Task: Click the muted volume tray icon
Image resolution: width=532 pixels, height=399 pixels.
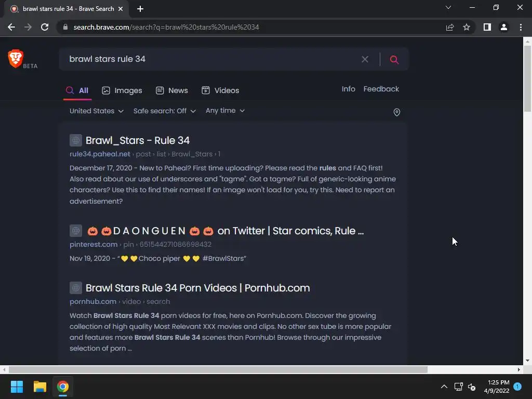Action: coord(472,387)
